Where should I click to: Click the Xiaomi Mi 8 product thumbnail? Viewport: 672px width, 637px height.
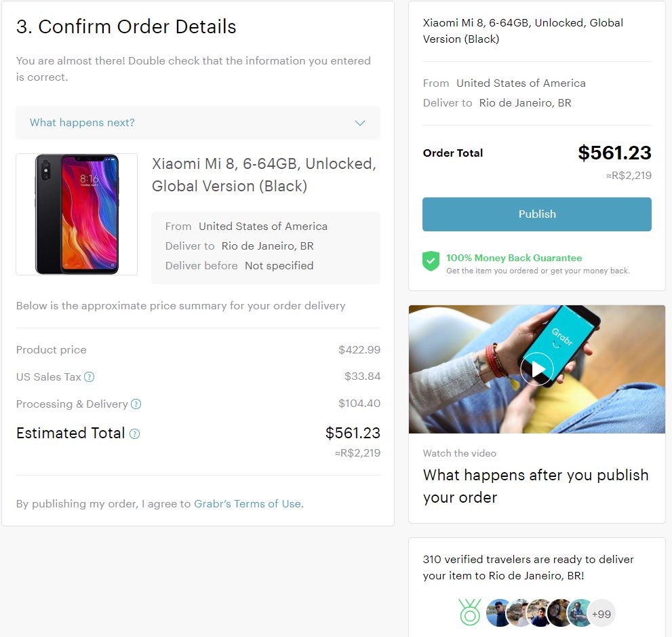click(x=77, y=214)
